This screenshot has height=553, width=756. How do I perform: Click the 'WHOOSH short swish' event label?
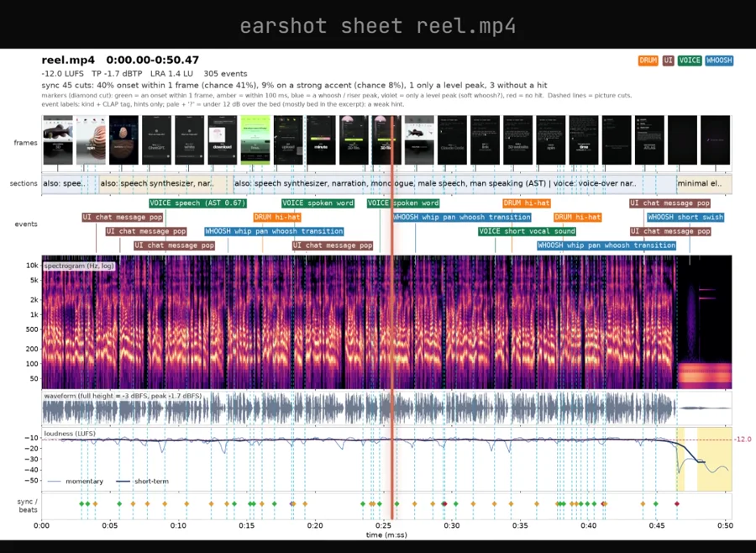tap(685, 217)
